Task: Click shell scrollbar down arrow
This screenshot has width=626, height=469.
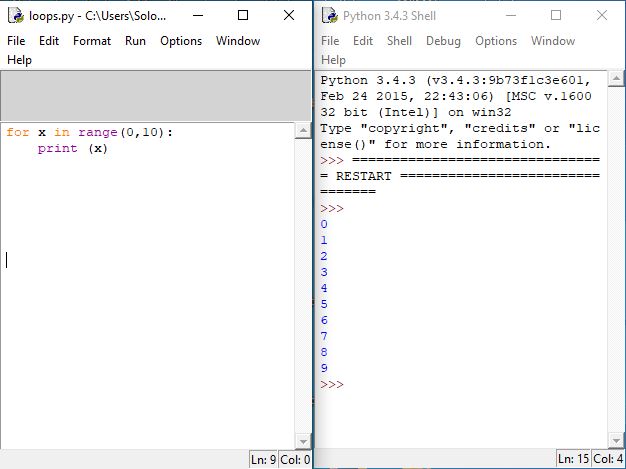Action: 616,441
